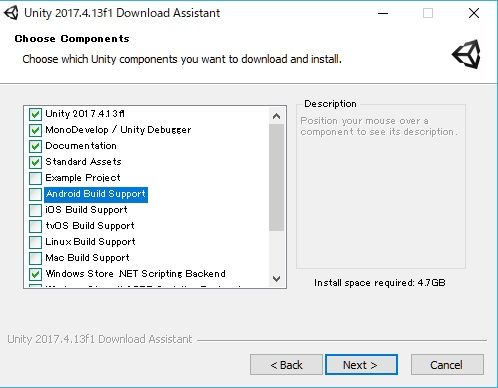Select the Mac Build Support label
Viewport: 498px width, 388px height.
87,258
